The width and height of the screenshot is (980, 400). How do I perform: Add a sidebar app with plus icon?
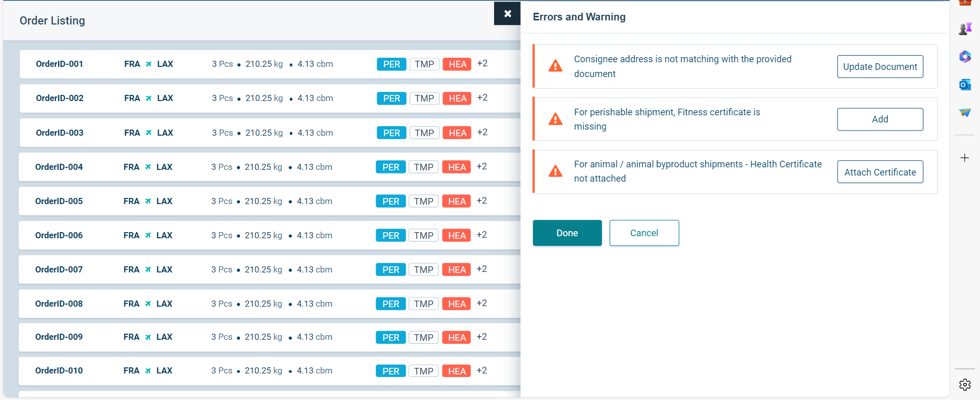click(965, 158)
